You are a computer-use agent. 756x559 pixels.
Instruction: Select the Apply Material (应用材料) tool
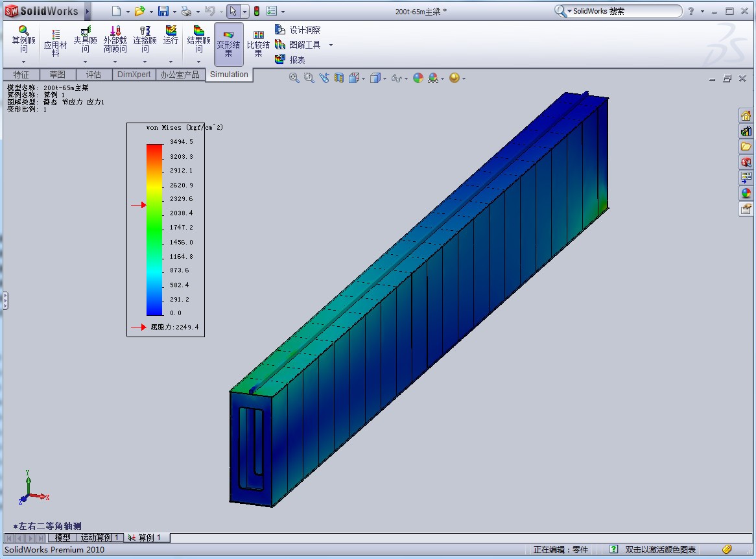[55, 41]
